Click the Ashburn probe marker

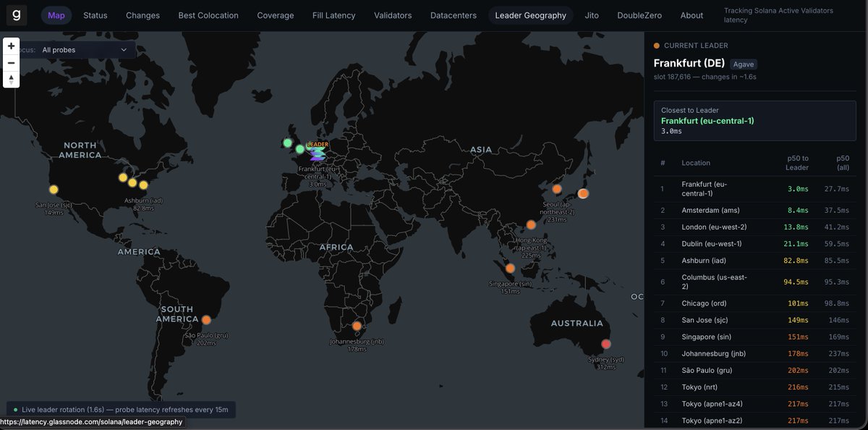(x=143, y=185)
